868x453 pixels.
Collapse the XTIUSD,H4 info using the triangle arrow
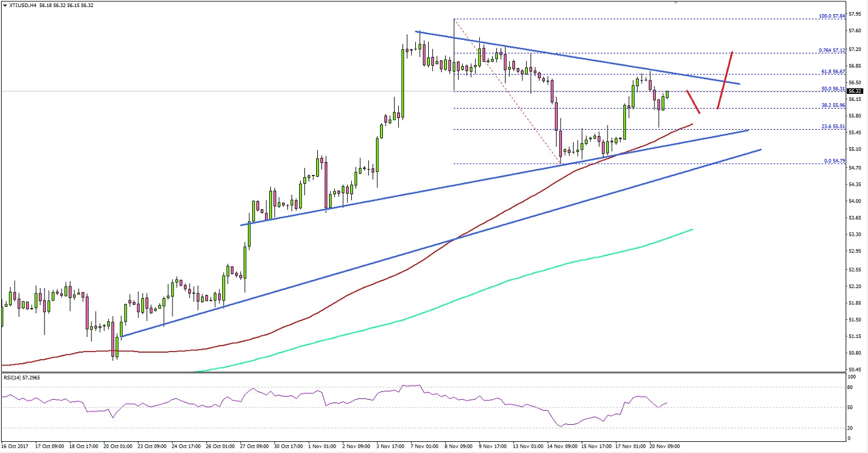5,6
